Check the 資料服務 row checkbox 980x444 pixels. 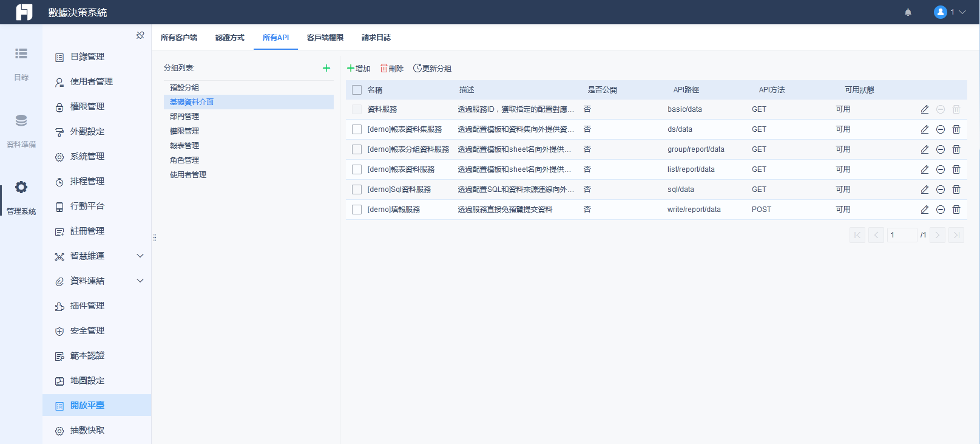point(357,109)
